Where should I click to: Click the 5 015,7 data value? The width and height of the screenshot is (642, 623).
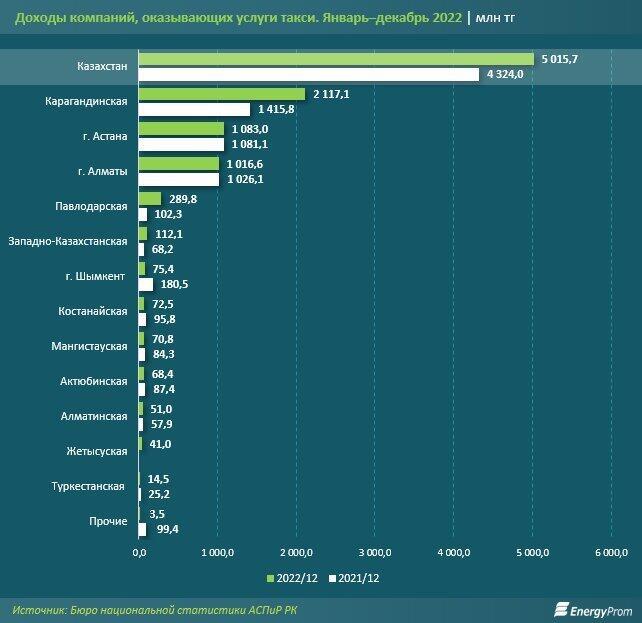[x=559, y=59]
